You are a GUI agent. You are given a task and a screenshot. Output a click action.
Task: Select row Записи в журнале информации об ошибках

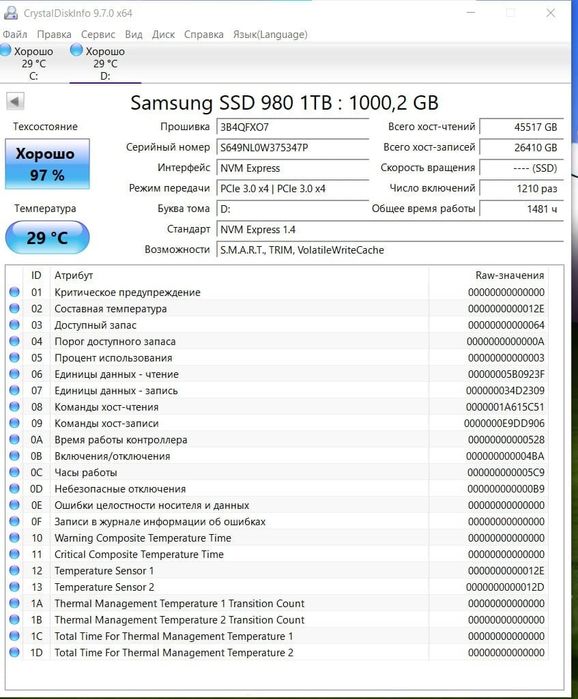coord(278,522)
